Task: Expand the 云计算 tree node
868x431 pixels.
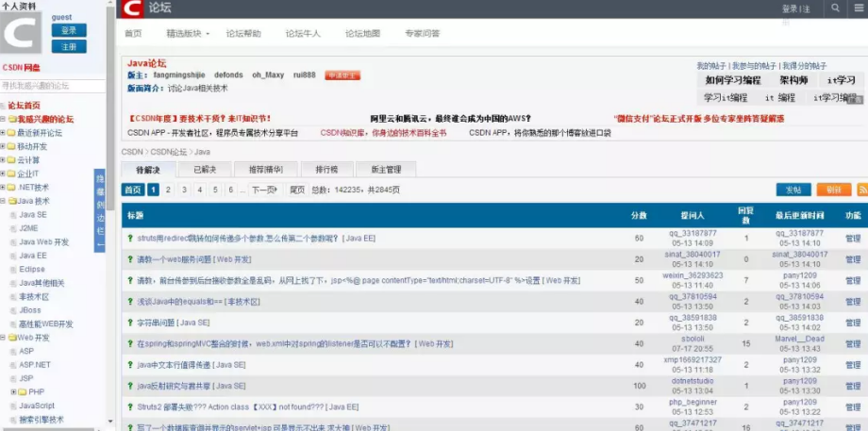Action: coord(3,160)
